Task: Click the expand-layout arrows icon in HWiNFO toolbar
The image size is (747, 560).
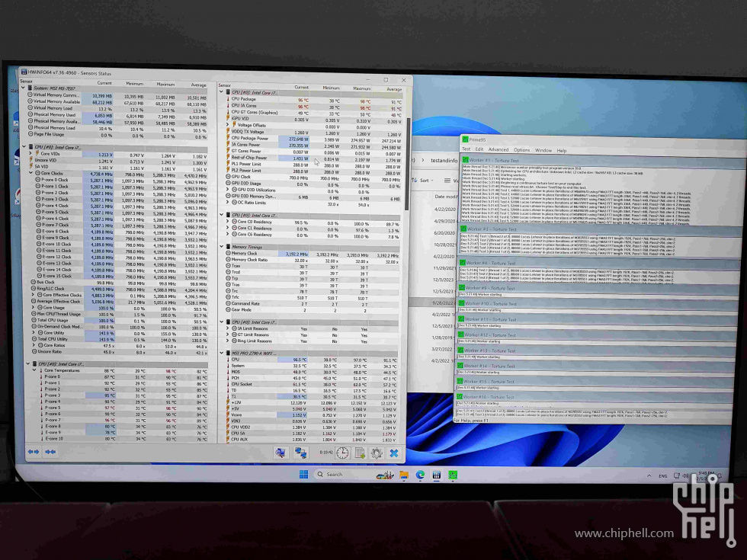Action: (34, 451)
